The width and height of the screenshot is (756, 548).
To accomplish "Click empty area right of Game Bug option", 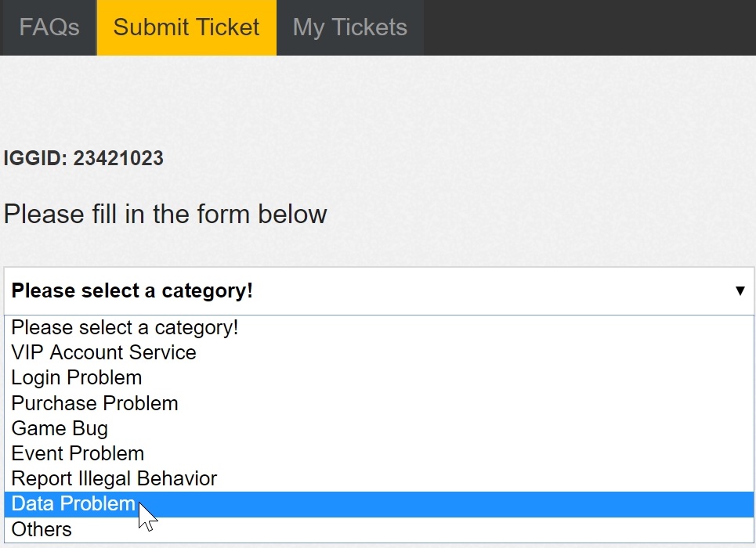I will tap(429, 428).
